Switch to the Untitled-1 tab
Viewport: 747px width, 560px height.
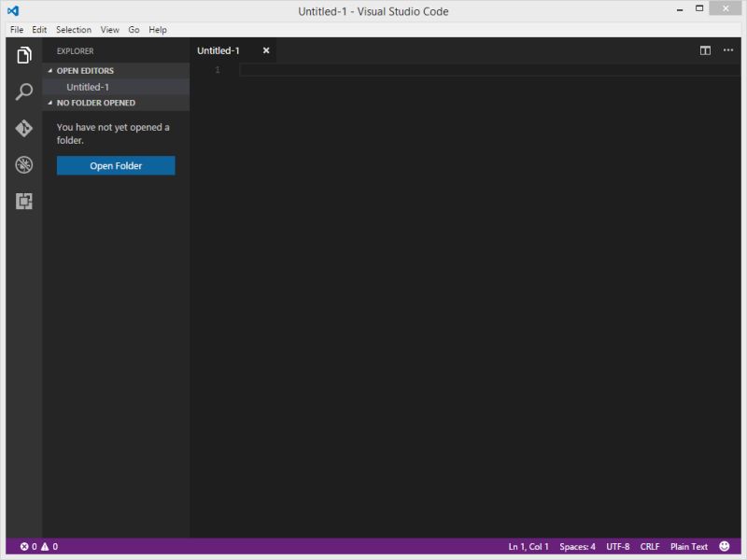coord(217,50)
